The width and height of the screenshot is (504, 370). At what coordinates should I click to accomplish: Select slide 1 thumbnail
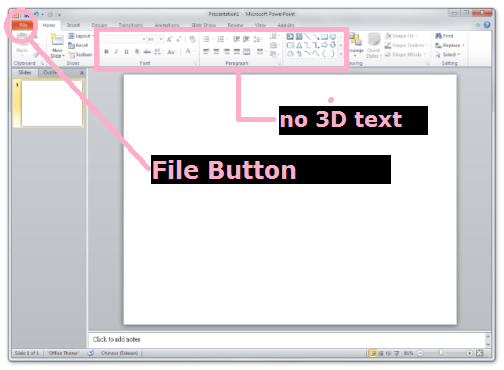coord(52,104)
